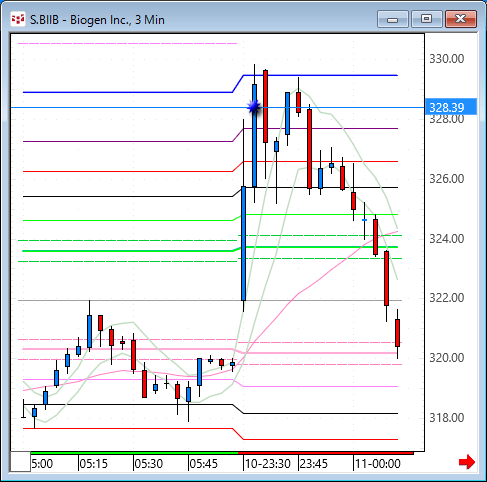Screen dimensions: 487x482
Task: Minimize the Biogen chart window
Action: pos(393,19)
